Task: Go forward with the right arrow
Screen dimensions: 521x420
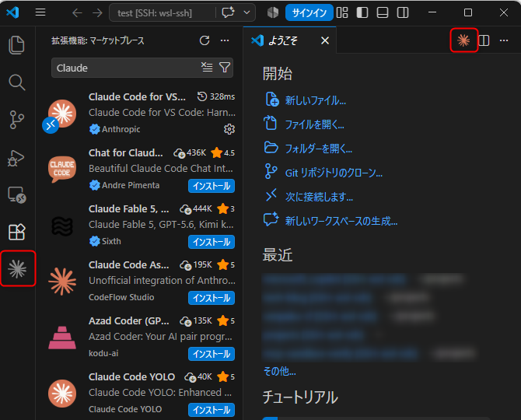Action: click(97, 13)
